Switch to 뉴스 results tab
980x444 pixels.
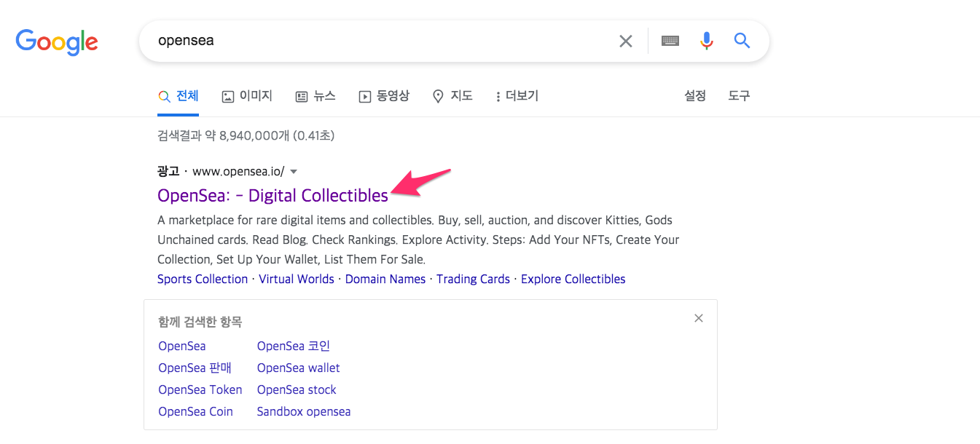tap(315, 96)
